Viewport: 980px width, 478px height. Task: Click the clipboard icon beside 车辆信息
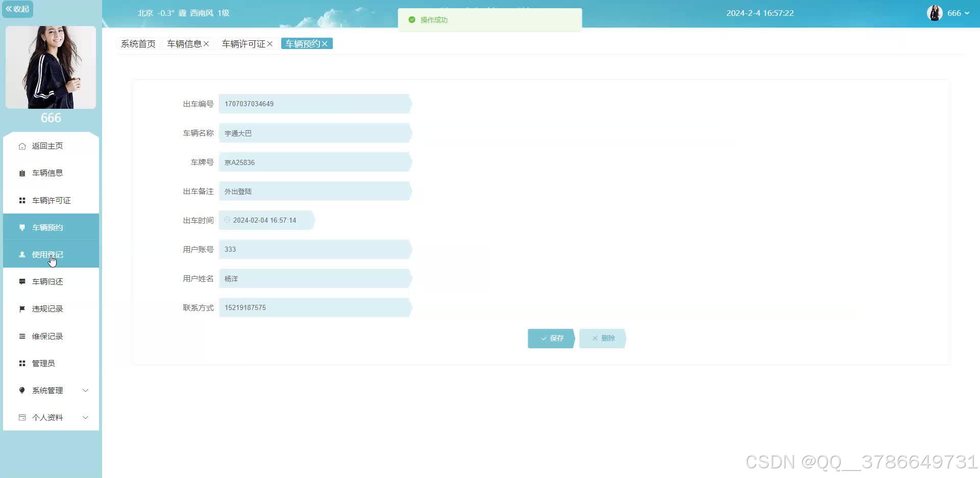tap(22, 173)
